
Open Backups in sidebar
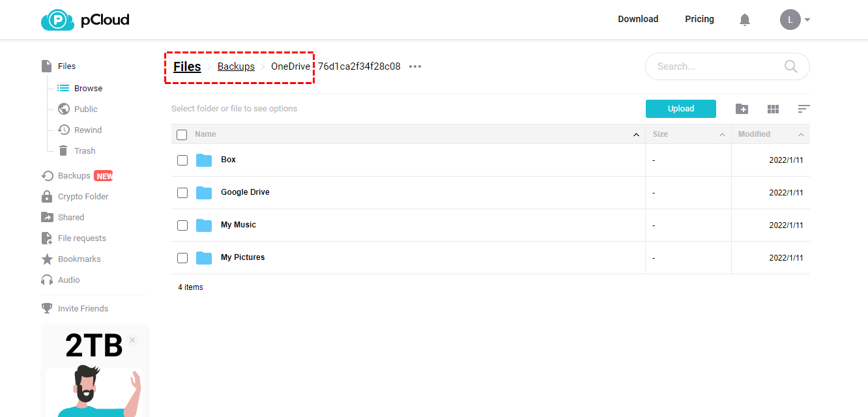coord(74,176)
